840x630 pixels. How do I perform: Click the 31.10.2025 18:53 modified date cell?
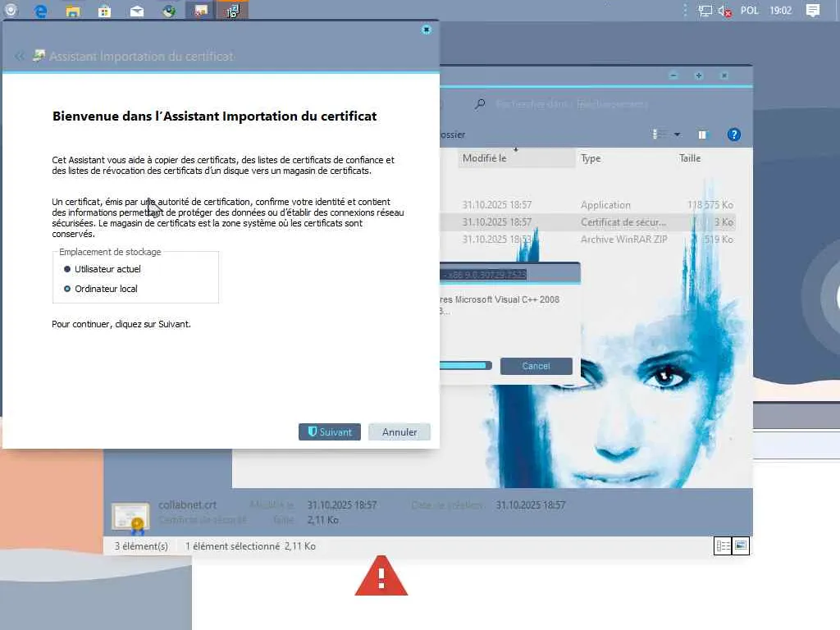pyautogui.click(x=496, y=239)
